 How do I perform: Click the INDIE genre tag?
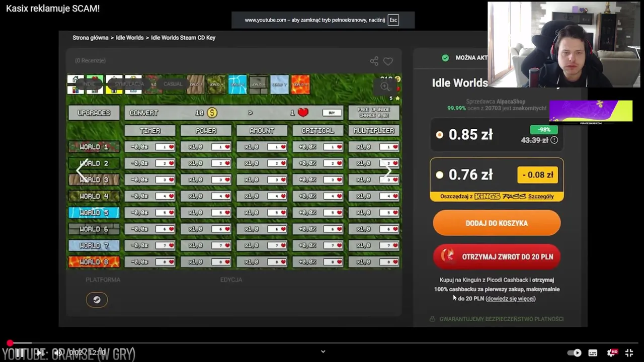point(89,84)
